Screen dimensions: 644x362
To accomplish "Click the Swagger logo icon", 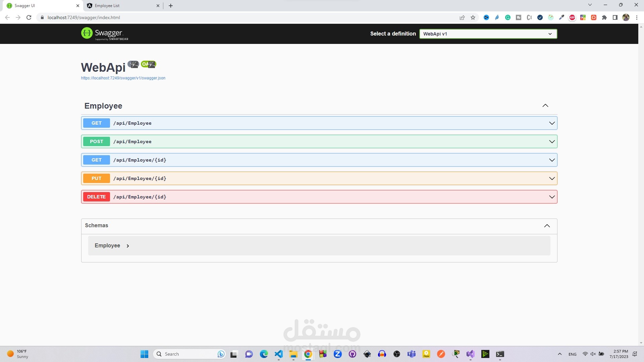I will (87, 33).
